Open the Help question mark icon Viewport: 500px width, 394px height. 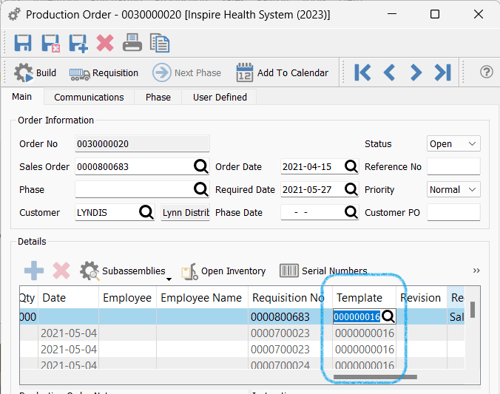tap(486, 72)
